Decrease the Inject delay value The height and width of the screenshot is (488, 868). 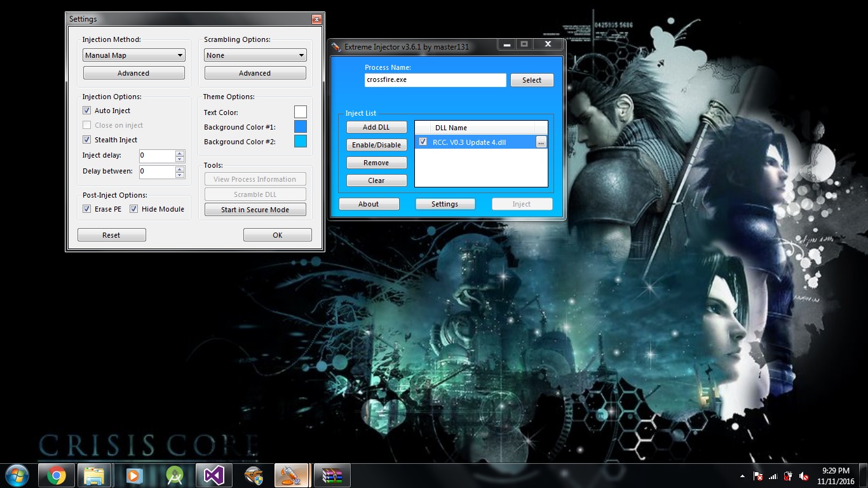(x=180, y=159)
